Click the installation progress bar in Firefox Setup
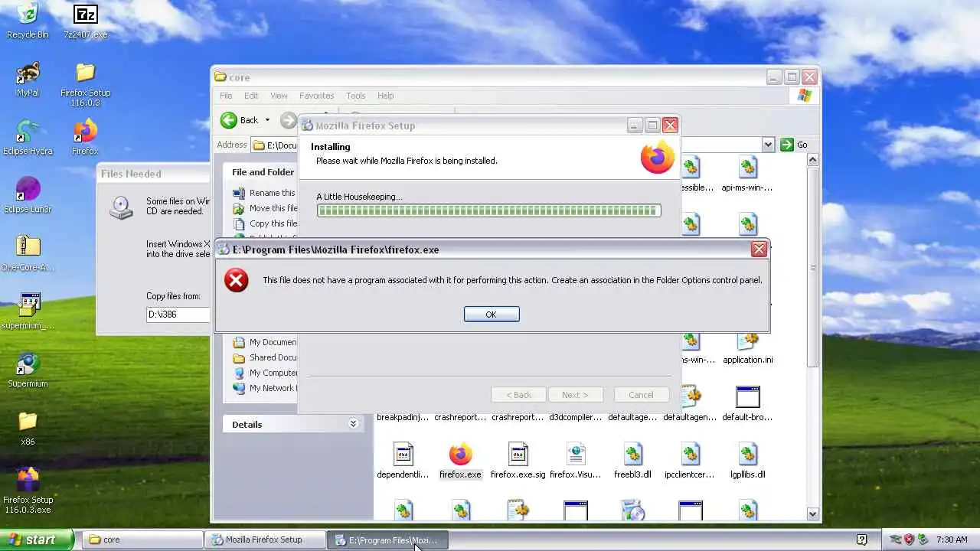The image size is (980, 551). pos(488,210)
